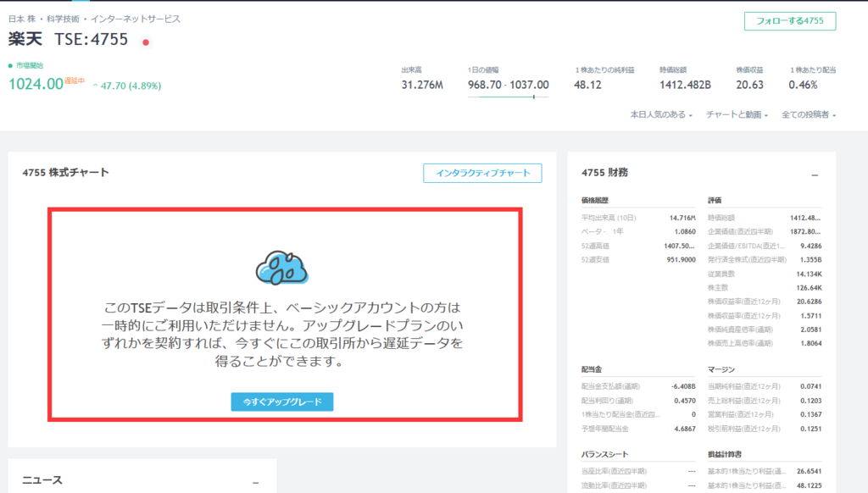868x493 pixels.
Task: Click the 市場開始 market open status
Action: point(30,65)
